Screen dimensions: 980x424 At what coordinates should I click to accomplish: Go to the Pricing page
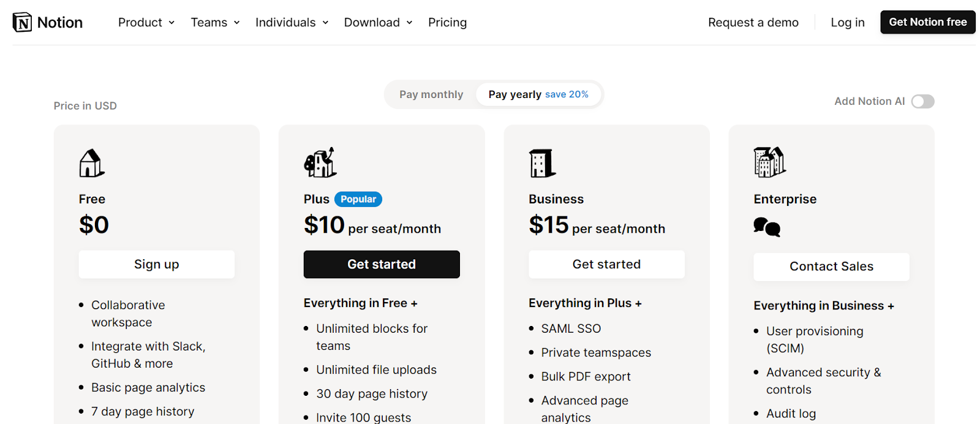pyautogui.click(x=447, y=23)
